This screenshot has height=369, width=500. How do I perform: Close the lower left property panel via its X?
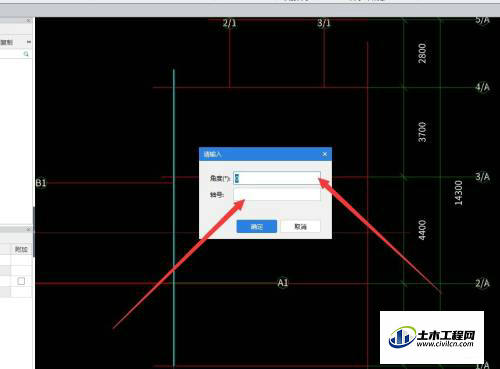click(29, 230)
